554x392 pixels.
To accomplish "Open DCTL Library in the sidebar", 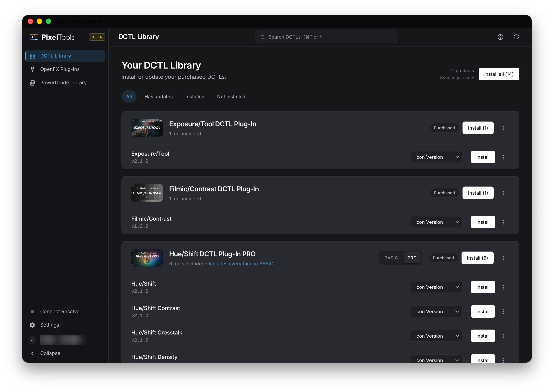I will (65, 56).
